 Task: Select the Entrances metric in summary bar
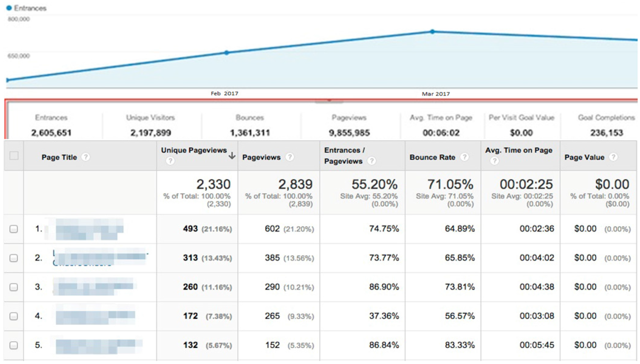pyautogui.click(x=51, y=125)
